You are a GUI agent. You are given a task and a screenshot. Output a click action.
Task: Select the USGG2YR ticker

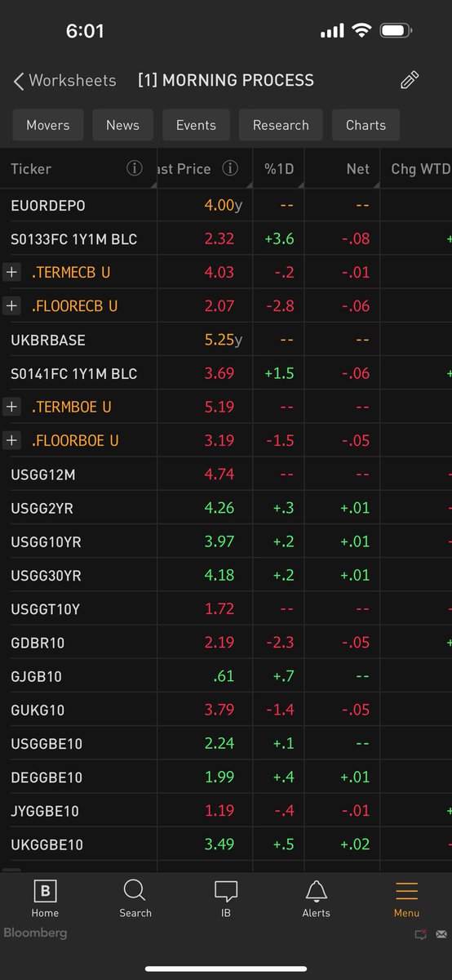click(x=42, y=508)
